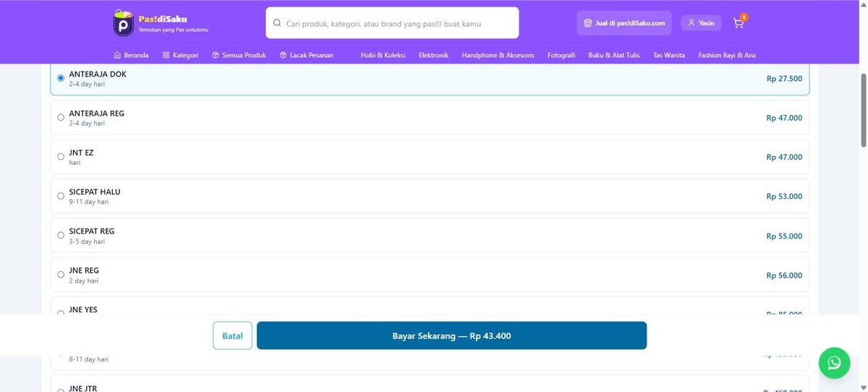Open Yasin account button

click(x=701, y=23)
